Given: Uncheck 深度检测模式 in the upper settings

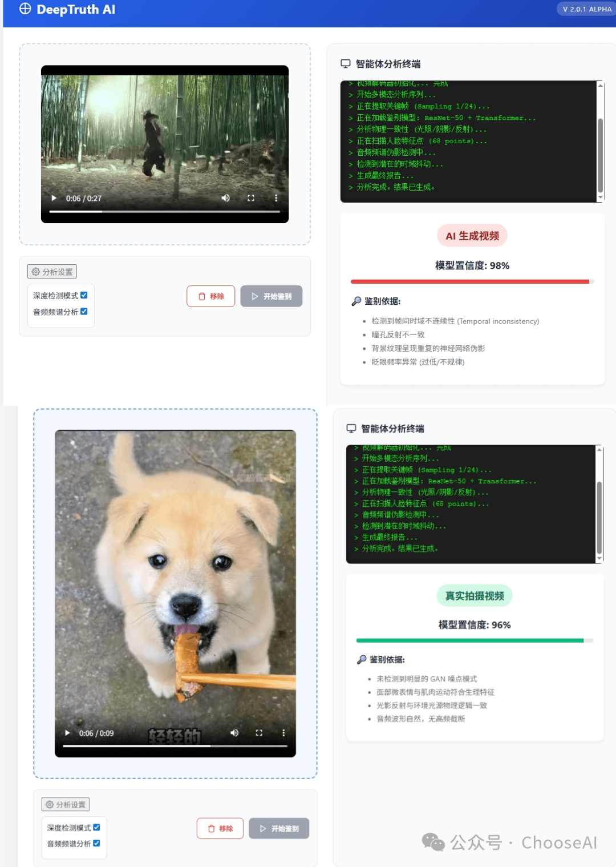Looking at the screenshot, I should (x=84, y=295).
